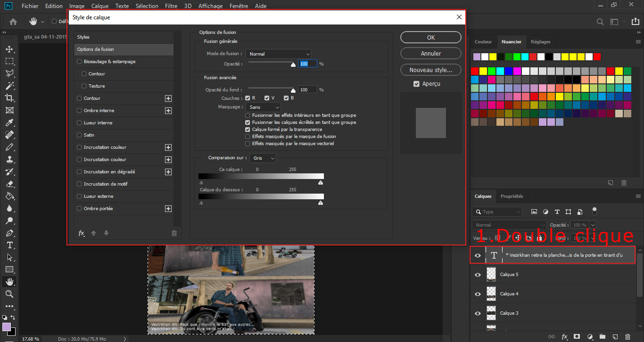
Task: Uncheck the Aperçu preview checkbox
Action: (416, 84)
